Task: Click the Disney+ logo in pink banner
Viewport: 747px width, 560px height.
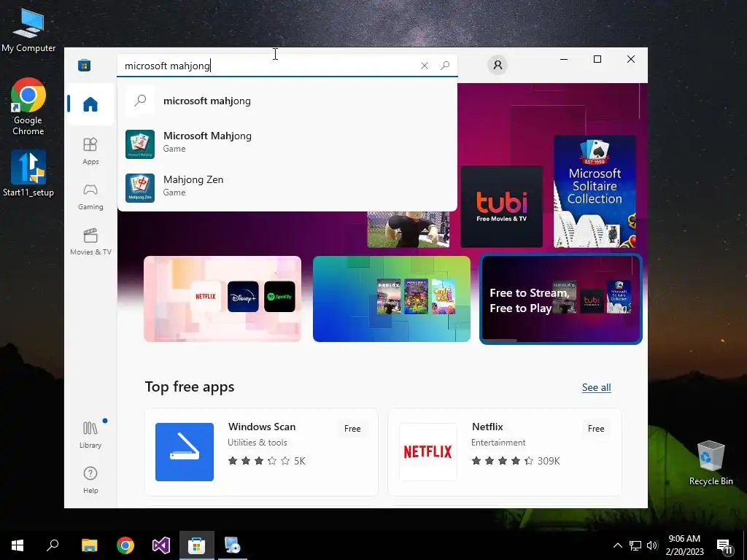Action: (243, 296)
